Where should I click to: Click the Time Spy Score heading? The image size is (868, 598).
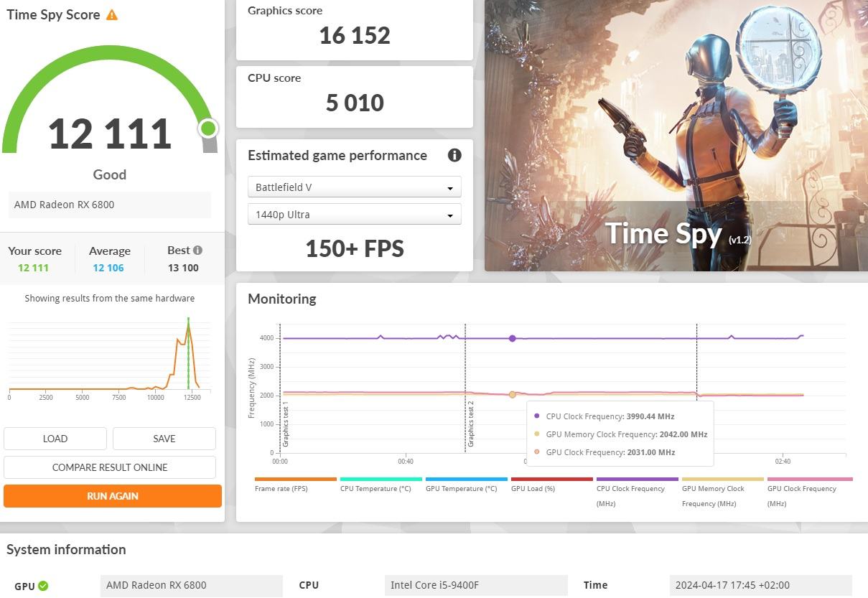coord(54,15)
